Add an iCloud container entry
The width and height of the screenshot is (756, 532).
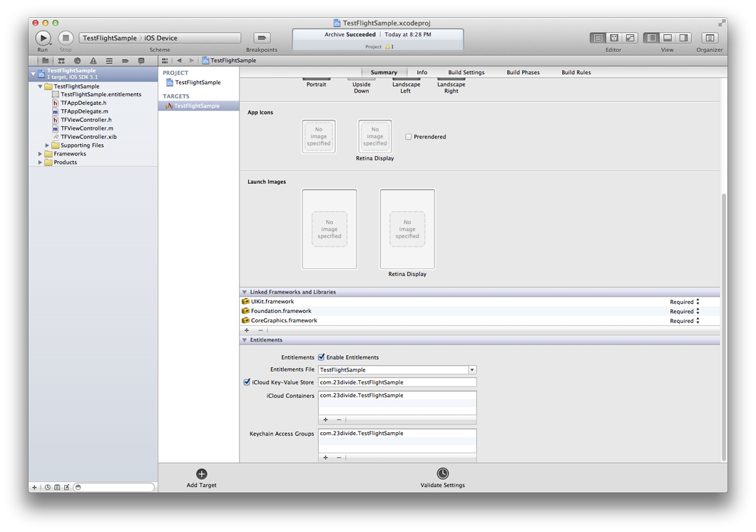325,420
